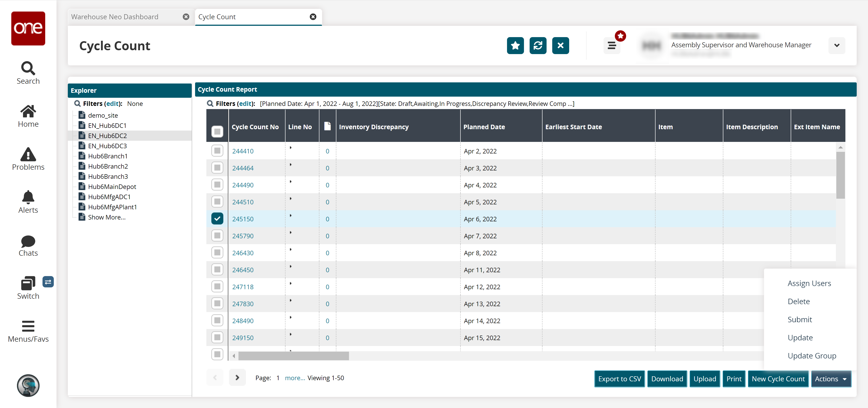Uncheck the checkbox for cycle count 245150
The height and width of the screenshot is (408, 868).
[x=217, y=219]
